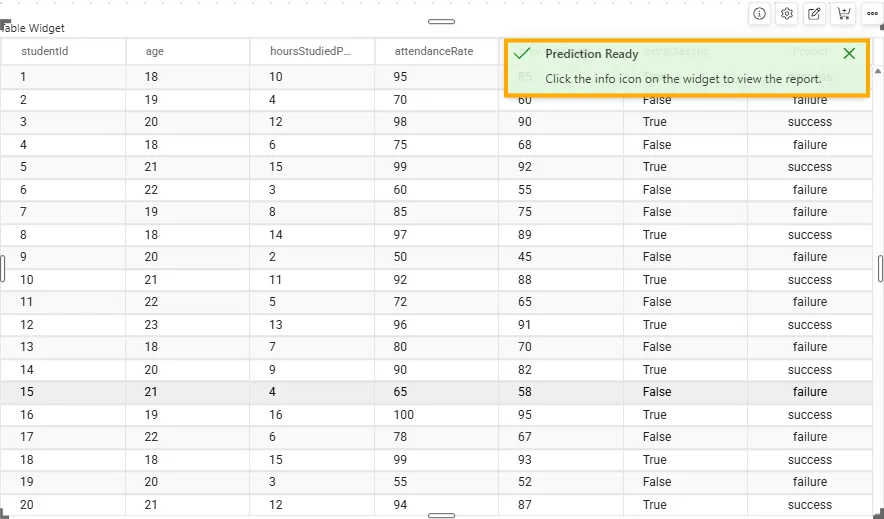Click the top resize handle of the widget
The width and height of the screenshot is (884, 519).
[441, 21]
